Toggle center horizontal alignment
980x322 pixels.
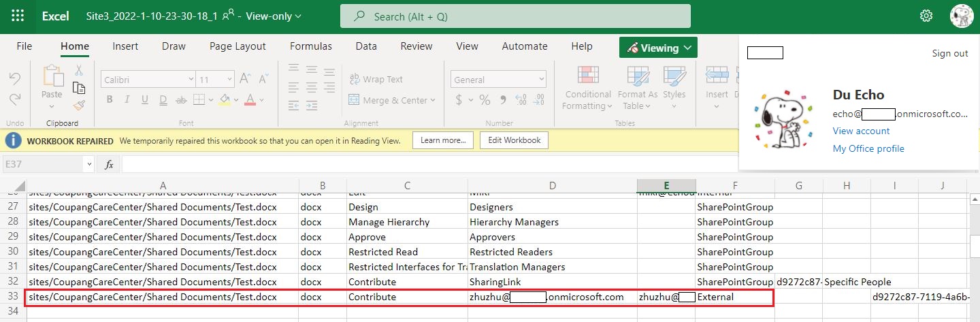(312, 86)
